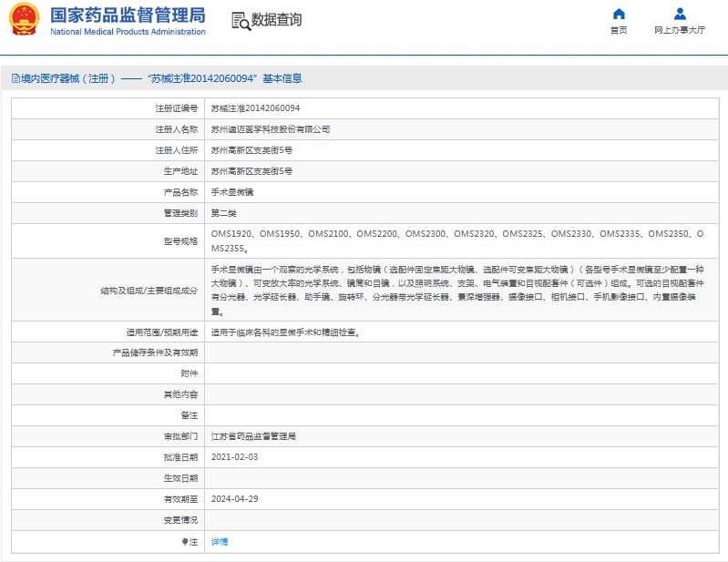Open the 首页 home icon

619,14
